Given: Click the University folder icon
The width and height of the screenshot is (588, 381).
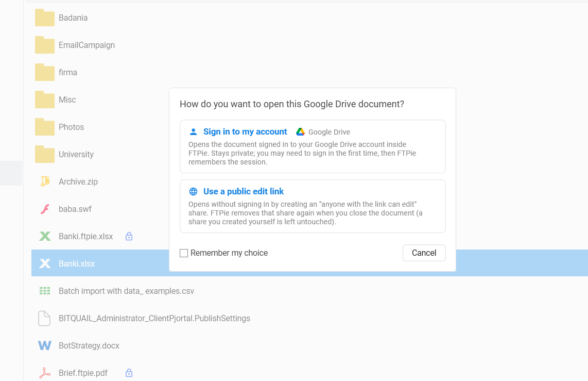Looking at the screenshot, I should click(45, 154).
